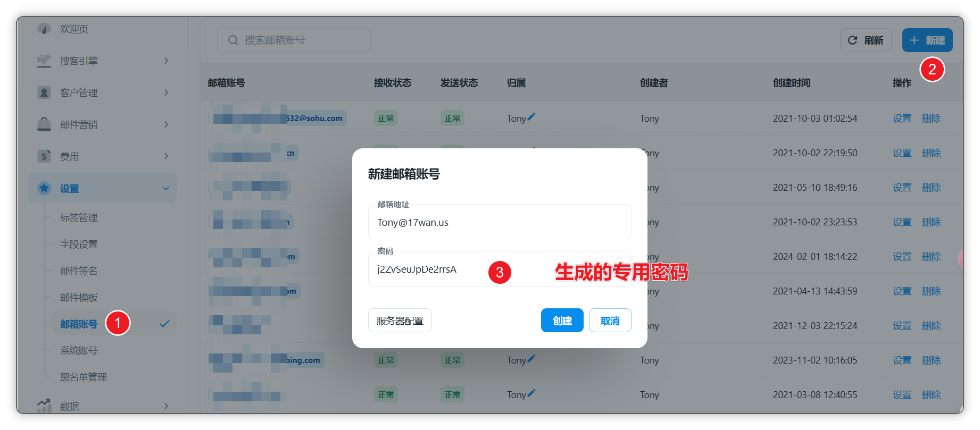Viewport: 980px width, 430px height.
Task: Click the 创建 button in the dialog
Action: coord(562,321)
